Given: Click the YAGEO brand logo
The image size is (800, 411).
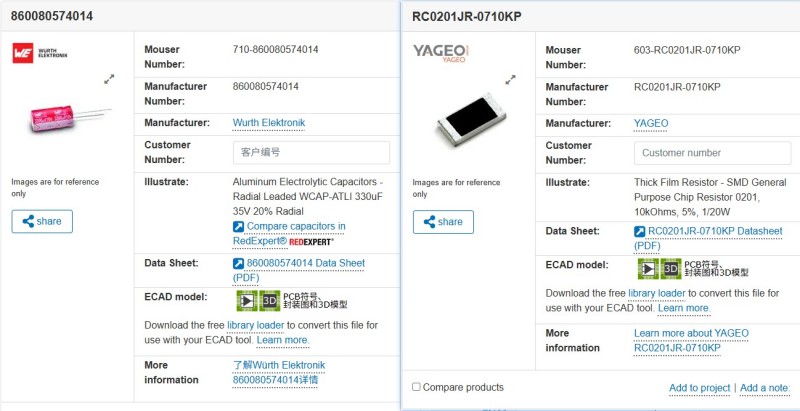Looking at the screenshot, I should click(442, 52).
